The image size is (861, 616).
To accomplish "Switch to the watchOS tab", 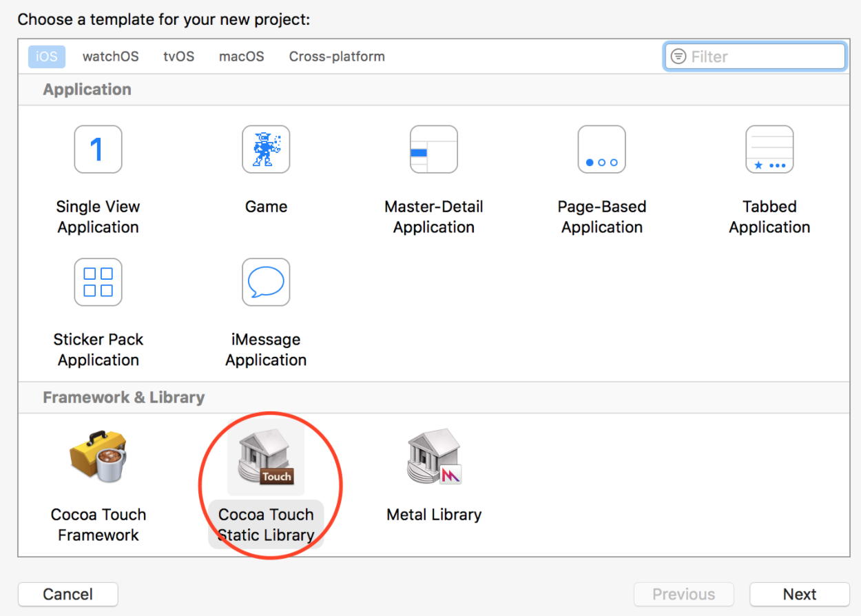I will point(110,57).
